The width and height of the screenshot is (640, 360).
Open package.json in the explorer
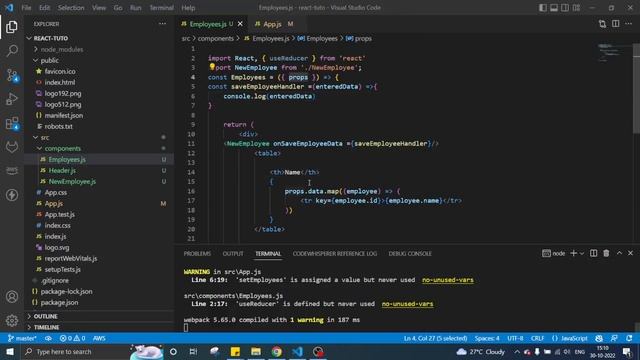point(59,302)
